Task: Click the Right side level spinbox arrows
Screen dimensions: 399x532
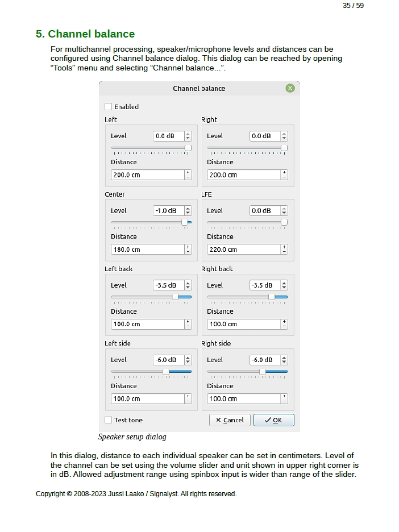Action: (284, 360)
